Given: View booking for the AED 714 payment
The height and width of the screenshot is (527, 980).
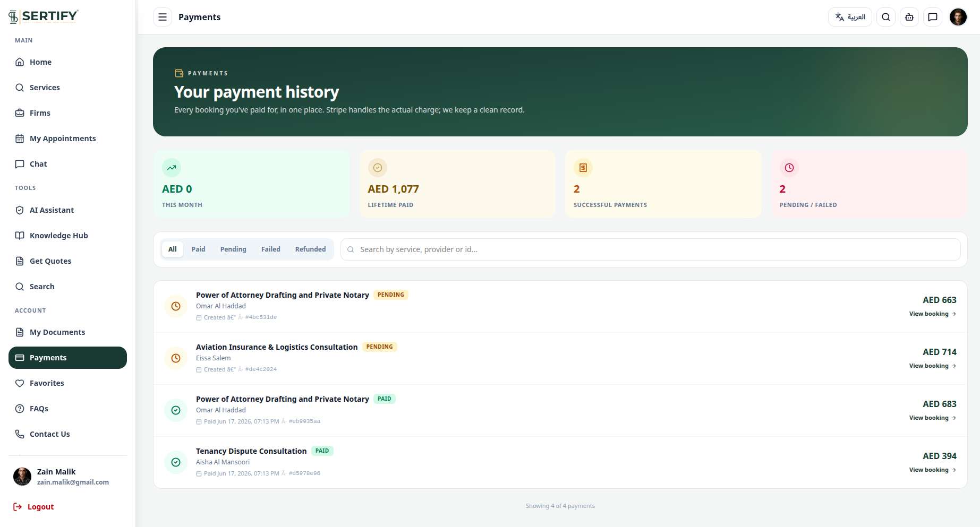Looking at the screenshot, I should pyautogui.click(x=933, y=366).
